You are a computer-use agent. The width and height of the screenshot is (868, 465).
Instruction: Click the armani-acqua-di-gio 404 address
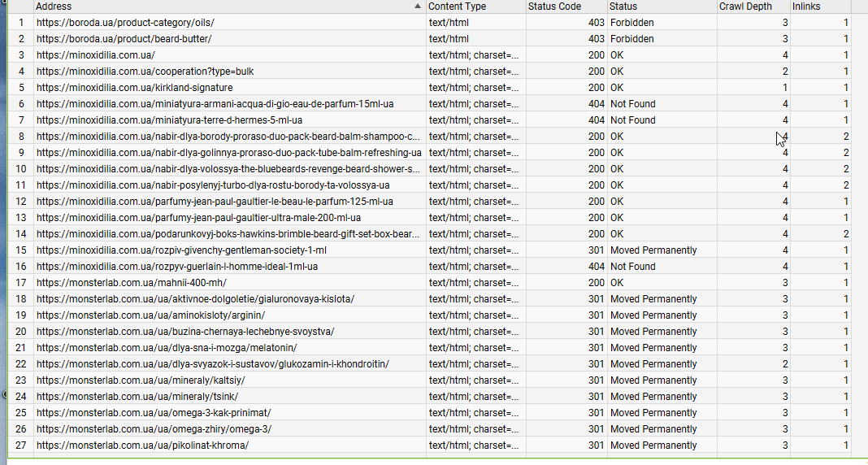(215, 104)
